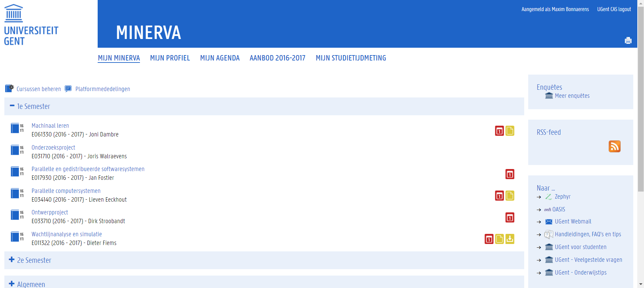Open the MIJN STUDIETIJDMETING tab
Image resolution: width=644 pixels, height=288 pixels.
click(x=351, y=58)
